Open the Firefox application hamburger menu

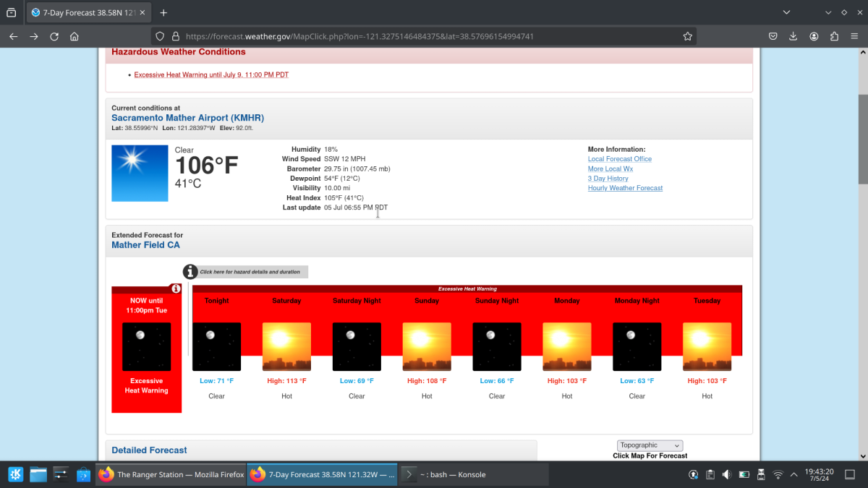click(854, 36)
